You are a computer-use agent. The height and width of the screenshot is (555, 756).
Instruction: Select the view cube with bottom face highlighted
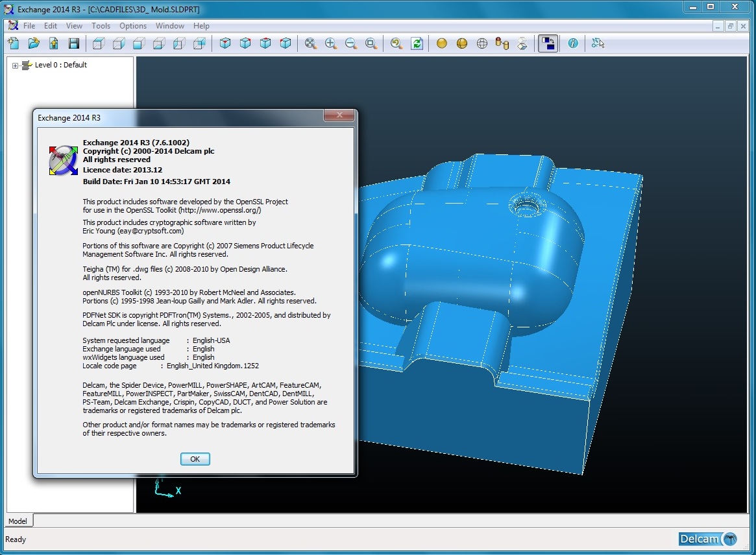pos(159,43)
